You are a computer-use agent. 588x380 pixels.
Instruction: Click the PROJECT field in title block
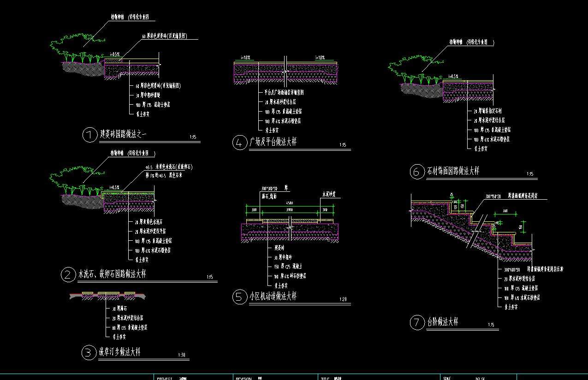[165, 378]
